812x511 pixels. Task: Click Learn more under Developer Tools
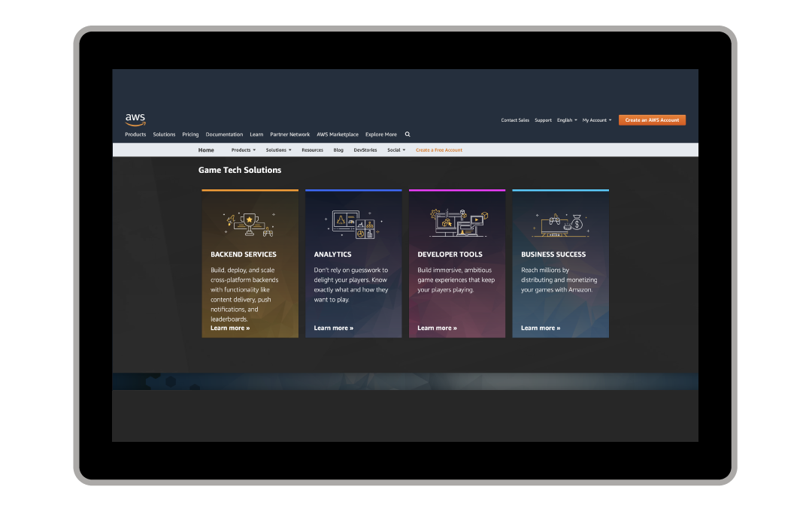click(x=437, y=328)
